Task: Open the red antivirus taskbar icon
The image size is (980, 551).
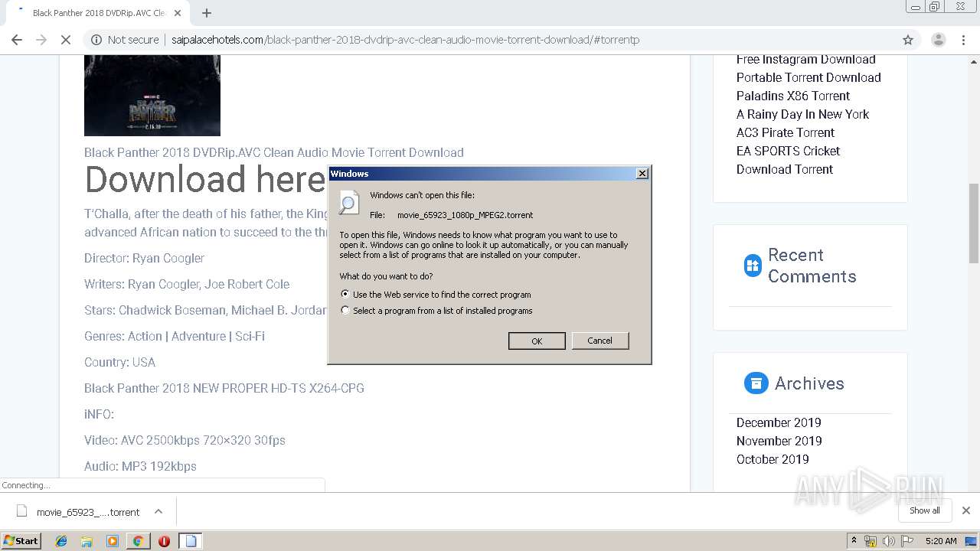Action: (164, 541)
